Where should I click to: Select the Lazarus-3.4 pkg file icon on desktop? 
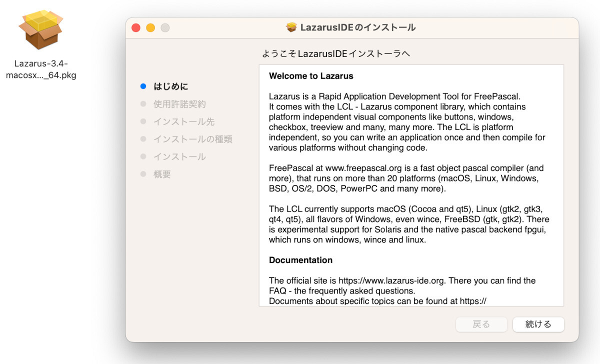(40, 30)
